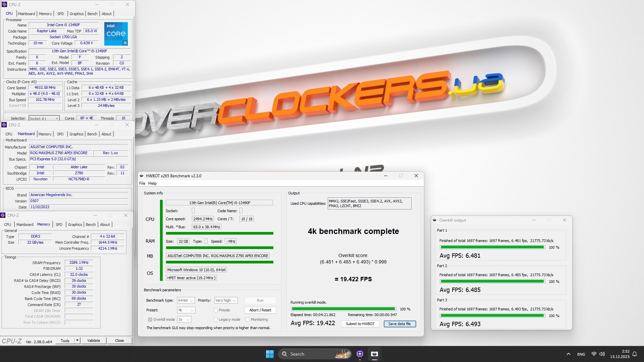
Task: Click Multiplier x 48.0 value
Action: coord(45,94)
